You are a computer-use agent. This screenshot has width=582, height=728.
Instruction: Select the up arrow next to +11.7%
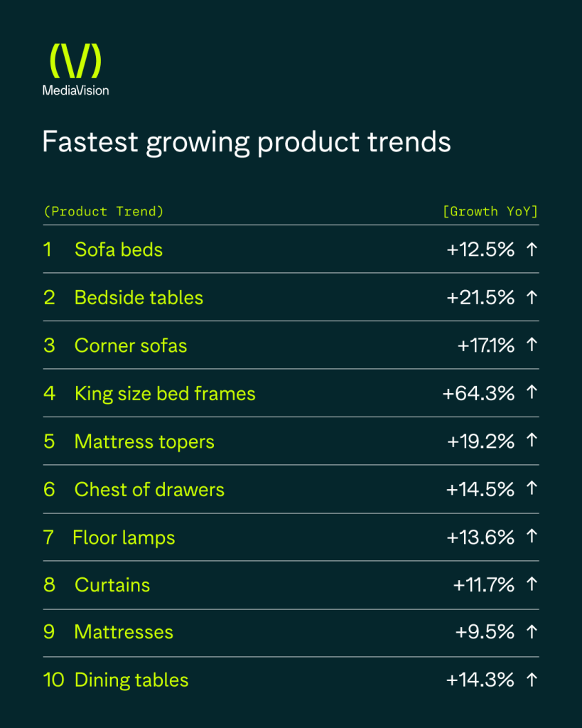pyautogui.click(x=531, y=585)
